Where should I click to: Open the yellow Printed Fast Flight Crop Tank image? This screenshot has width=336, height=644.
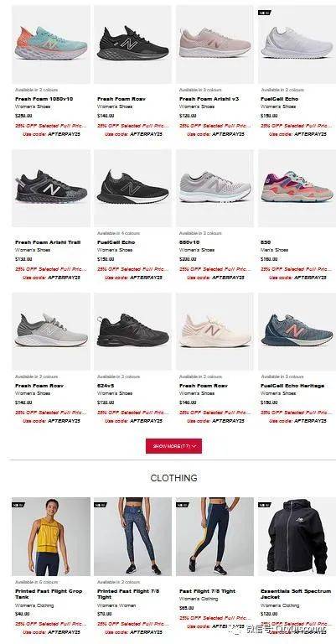pyautogui.click(x=51, y=537)
